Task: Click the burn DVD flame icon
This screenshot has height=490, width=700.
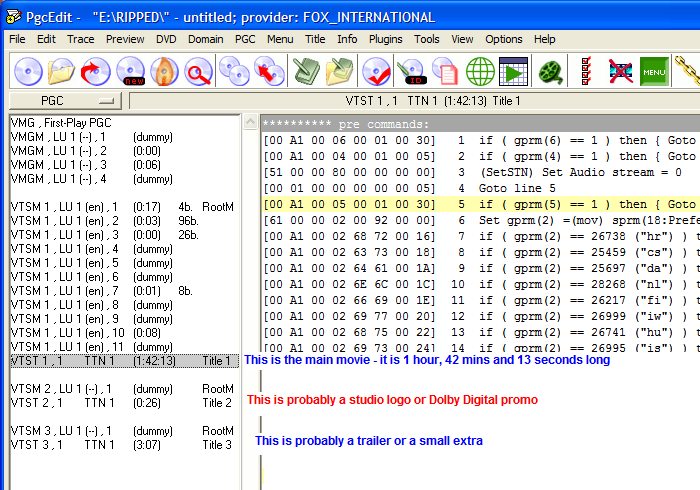Action: [x=165, y=72]
